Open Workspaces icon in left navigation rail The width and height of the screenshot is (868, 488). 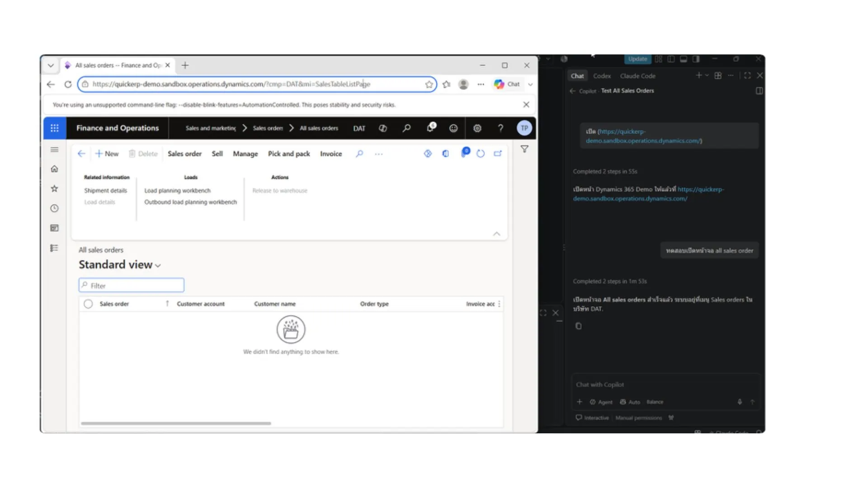[x=54, y=228]
